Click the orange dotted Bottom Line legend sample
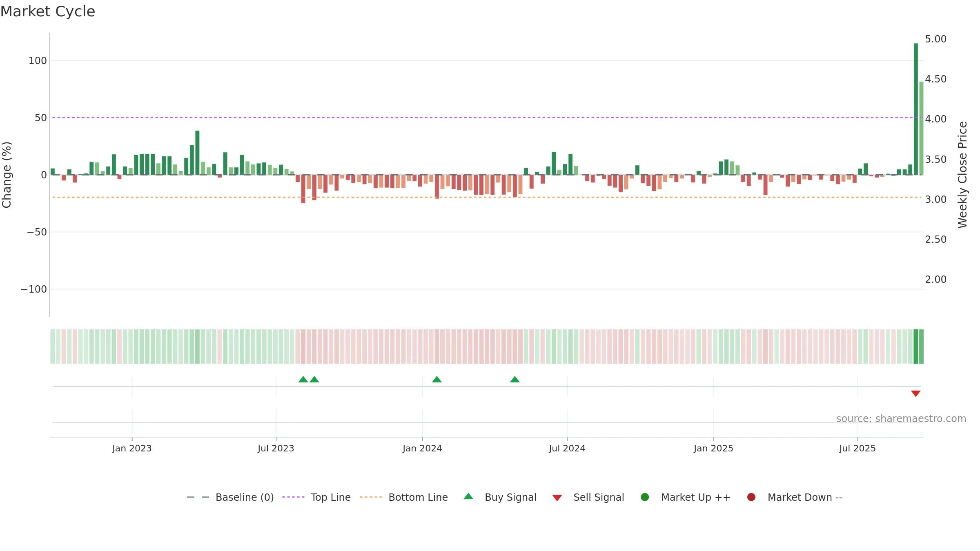The image size is (980, 551). pyautogui.click(x=371, y=497)
